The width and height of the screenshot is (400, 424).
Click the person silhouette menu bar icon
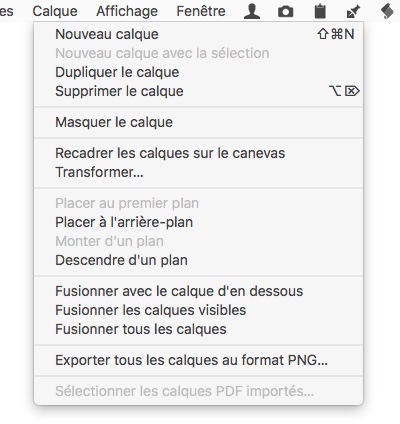point(252,12)
